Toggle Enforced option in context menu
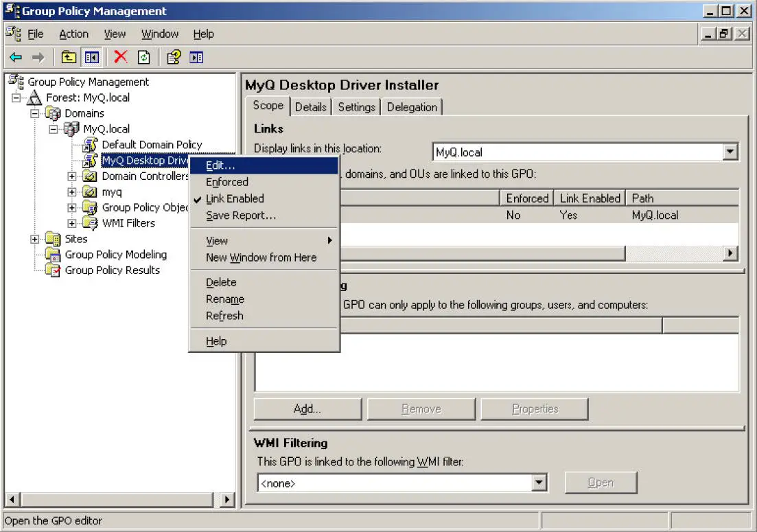This screenshot has height=532, width=757. coord(227,182)
